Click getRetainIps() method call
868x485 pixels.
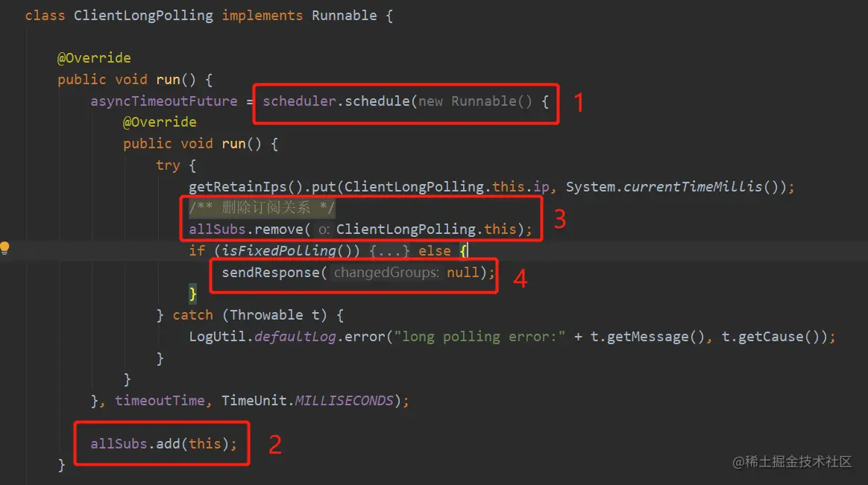[x=245, y=187]
